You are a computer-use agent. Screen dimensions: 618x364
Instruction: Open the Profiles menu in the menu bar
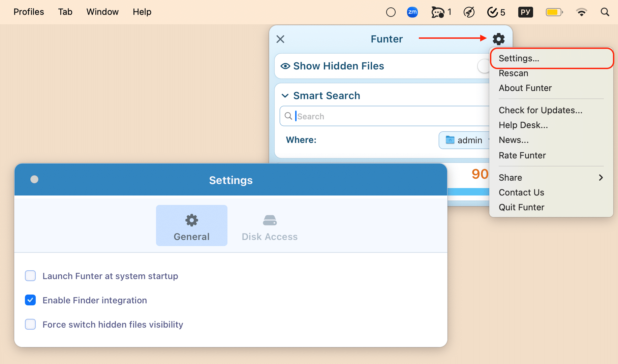(x=29, y=12)
